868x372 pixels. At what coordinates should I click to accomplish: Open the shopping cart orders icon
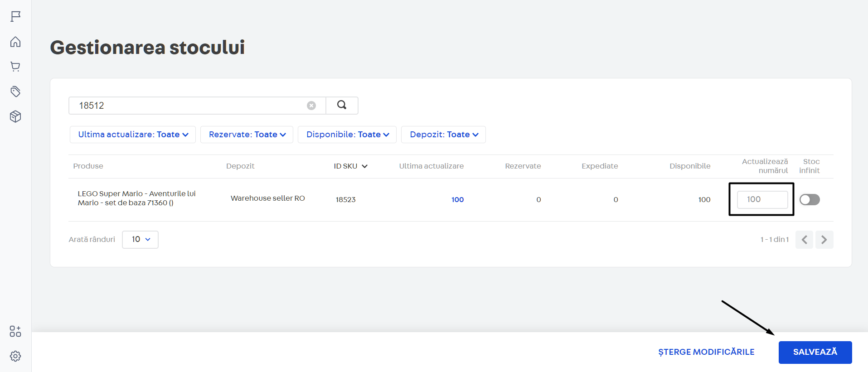click(x=15, y=67)
